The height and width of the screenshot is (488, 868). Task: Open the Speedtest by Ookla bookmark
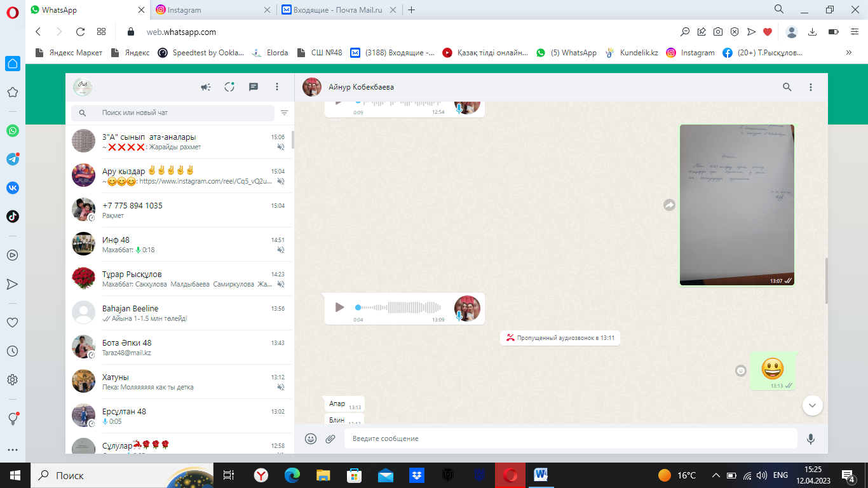(201, 53)
